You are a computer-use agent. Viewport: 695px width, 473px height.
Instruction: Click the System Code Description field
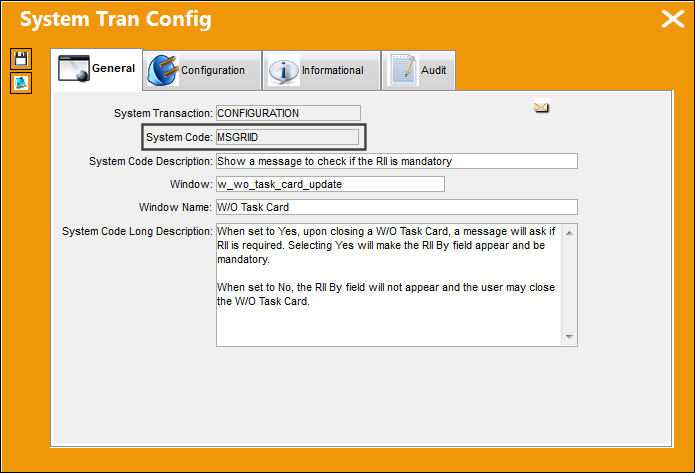[x=397, y=161]
